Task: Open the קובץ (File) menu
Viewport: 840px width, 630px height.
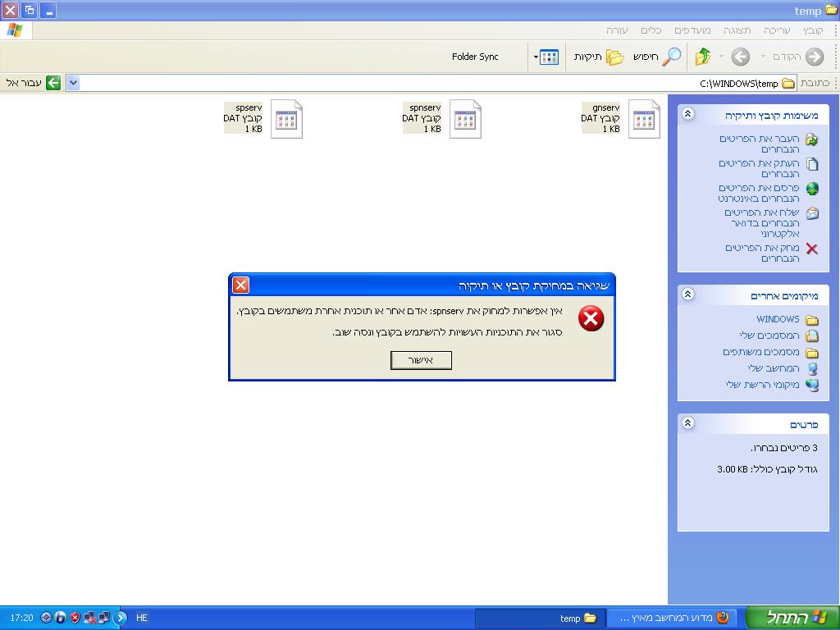Action: 813,30
